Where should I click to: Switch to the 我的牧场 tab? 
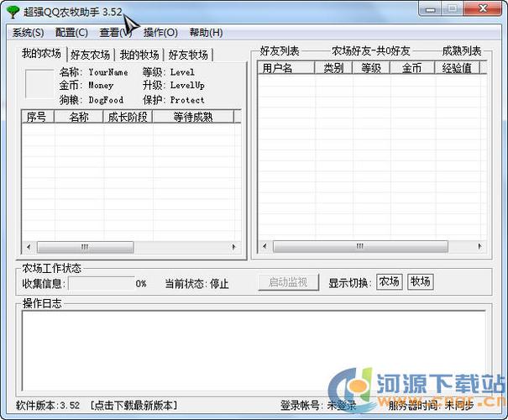tap(139, 55)
